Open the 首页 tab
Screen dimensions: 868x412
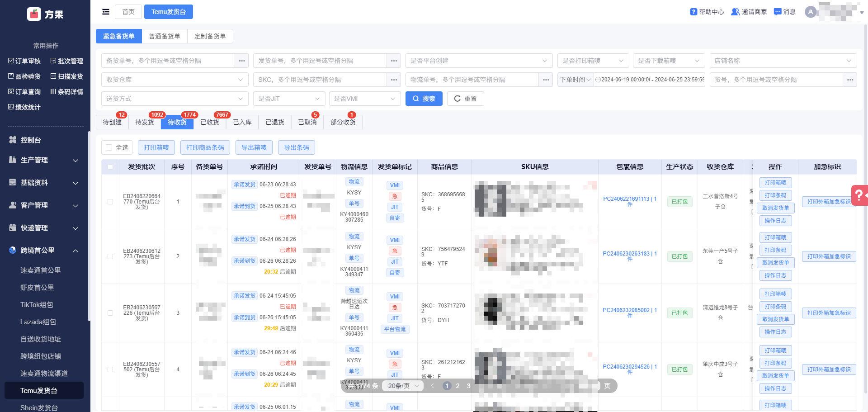(128, 12)
